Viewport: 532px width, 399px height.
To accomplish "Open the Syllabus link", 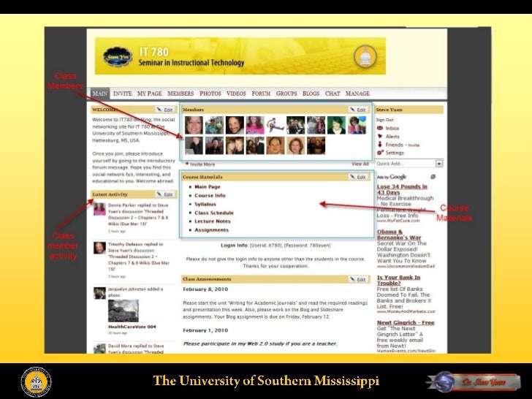I will click(x=205, y=204).
